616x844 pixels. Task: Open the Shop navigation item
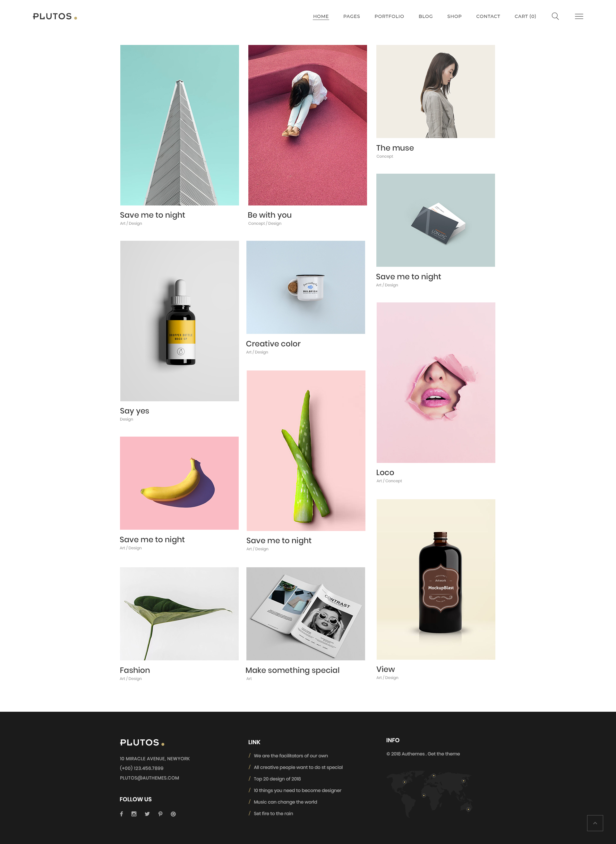(454, 16)
